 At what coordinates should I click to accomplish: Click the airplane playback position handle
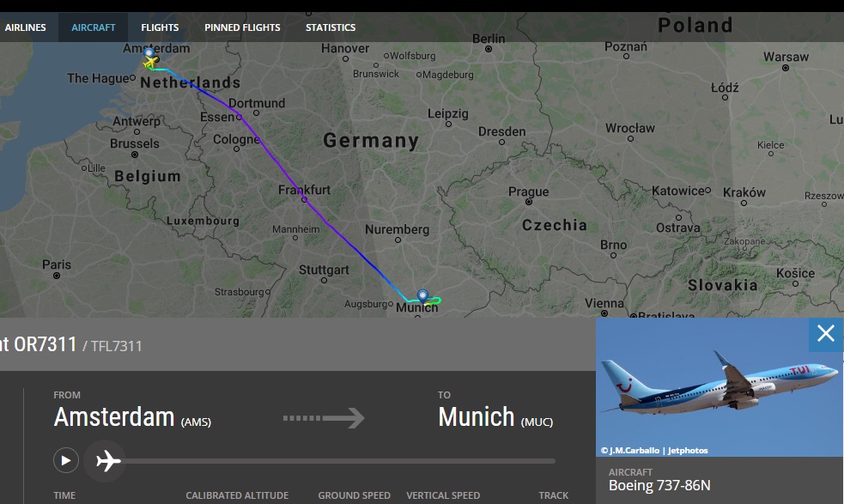(x=107, y=461)
